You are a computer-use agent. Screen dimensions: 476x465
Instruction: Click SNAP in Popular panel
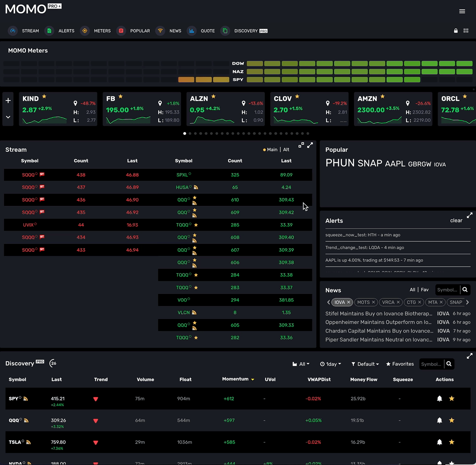[x=370, y=163]
